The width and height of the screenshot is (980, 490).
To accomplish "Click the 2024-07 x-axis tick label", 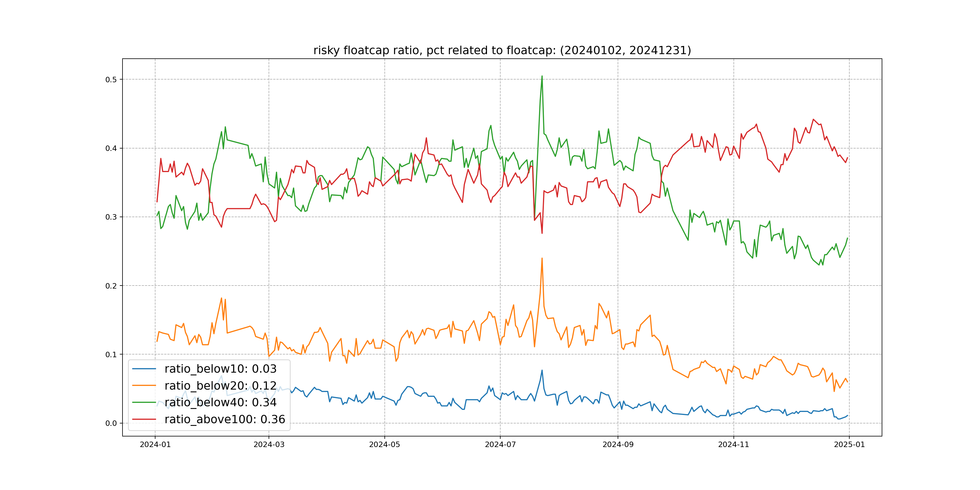I will [x=500, y=445].
